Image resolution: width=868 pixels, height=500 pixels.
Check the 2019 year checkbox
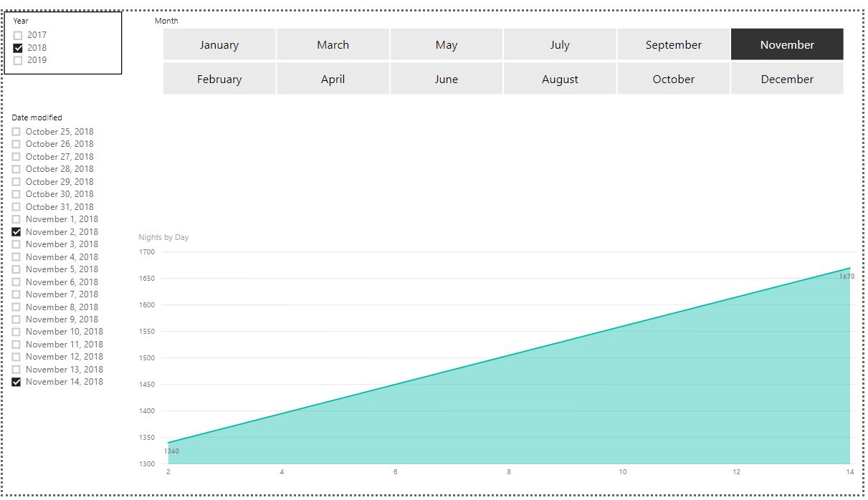pos(18,60)
